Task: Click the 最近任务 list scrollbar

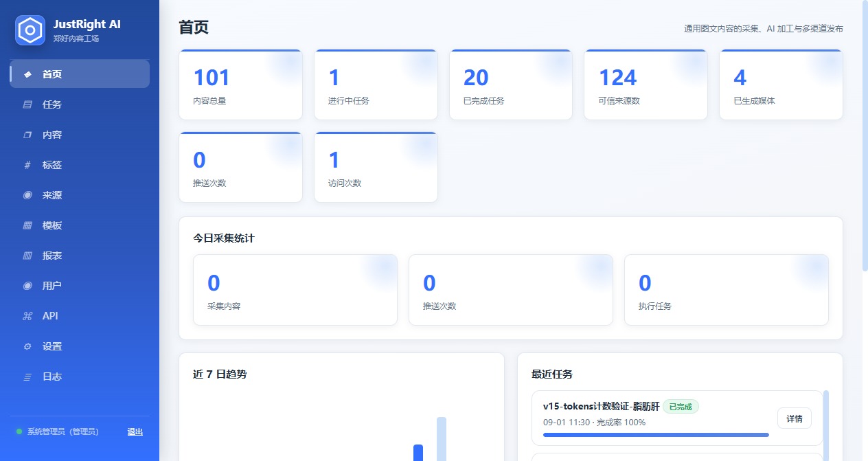Action: pos(826,426)
